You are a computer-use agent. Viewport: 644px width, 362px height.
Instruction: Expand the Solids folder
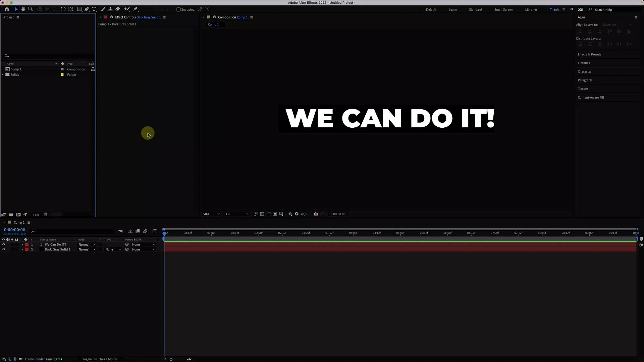pyautogui.click(x=3, y=74)
